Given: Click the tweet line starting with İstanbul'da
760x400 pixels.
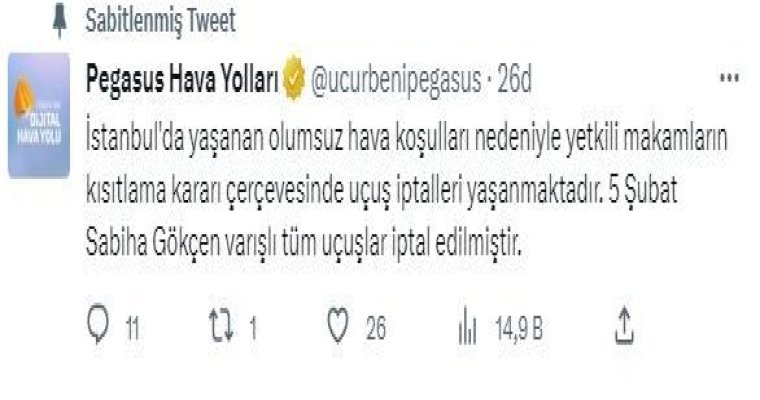Looking at the screenshot, I should (x=407, y=140).
